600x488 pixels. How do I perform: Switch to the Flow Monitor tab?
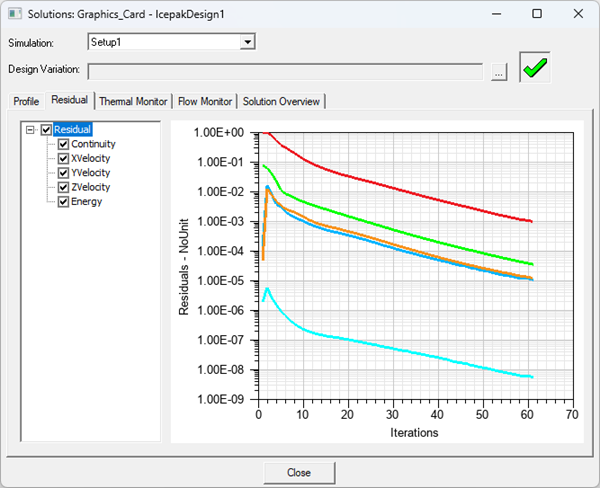(x=205, y=101)
